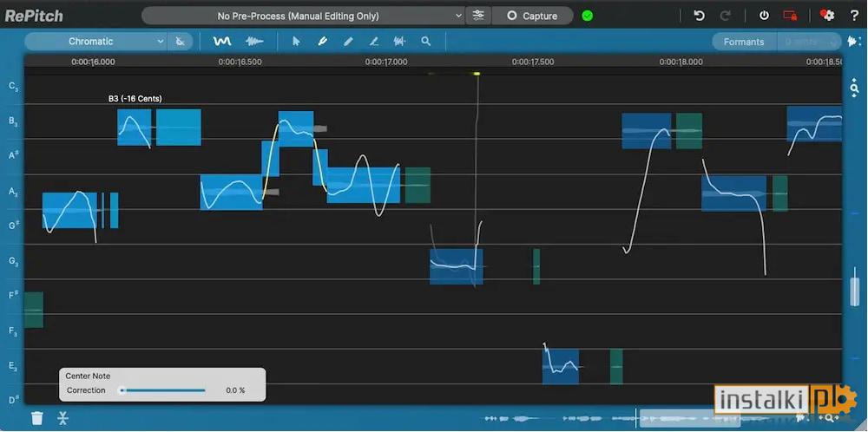Viewport: 868px width, 432px height.
Task: Click the waveform options icon at top right
Action: tap(855, 42)
